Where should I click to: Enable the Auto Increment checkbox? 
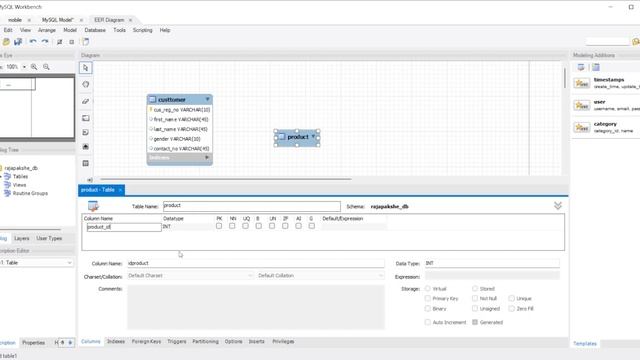428,322
